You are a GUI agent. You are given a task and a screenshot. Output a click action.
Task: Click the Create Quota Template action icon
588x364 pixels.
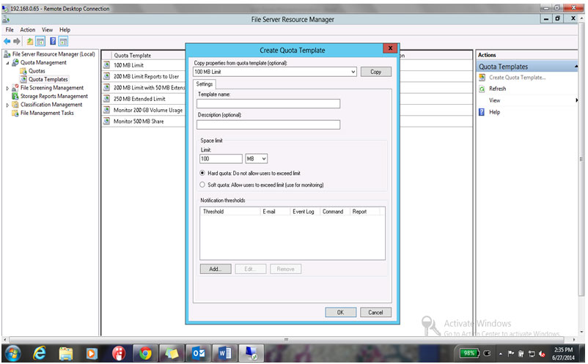[482, 78]
